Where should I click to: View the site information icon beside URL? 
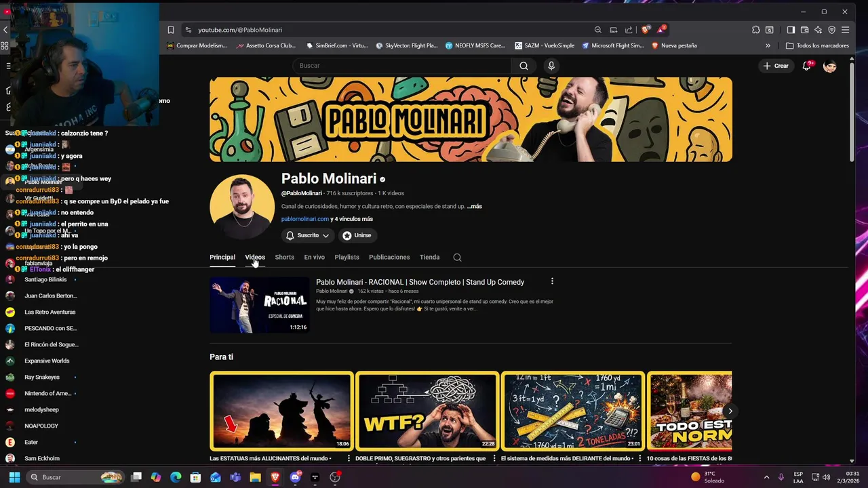[187, 30]
